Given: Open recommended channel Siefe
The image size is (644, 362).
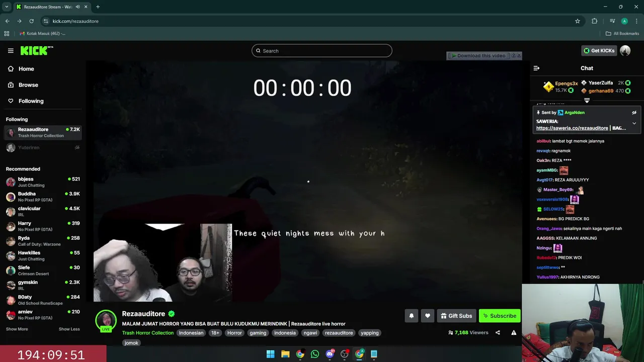Looking at the screenshot, I should (43, 270).
